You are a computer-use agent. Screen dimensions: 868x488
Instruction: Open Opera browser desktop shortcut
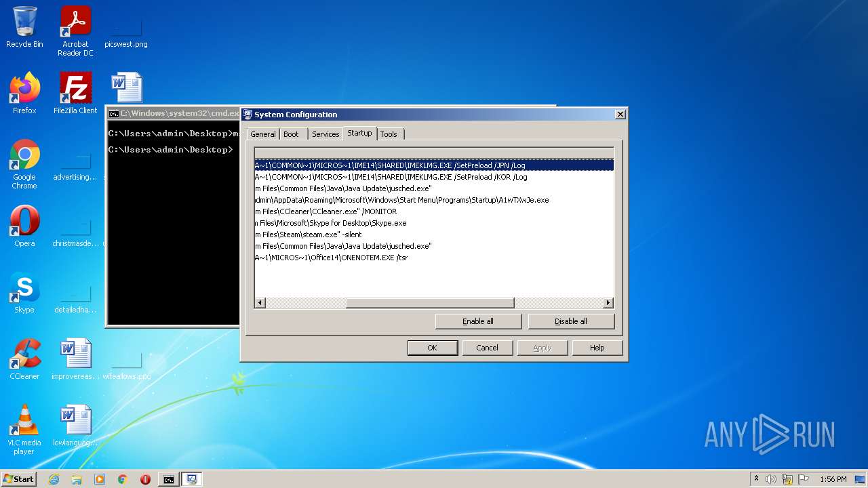[24, 226]
